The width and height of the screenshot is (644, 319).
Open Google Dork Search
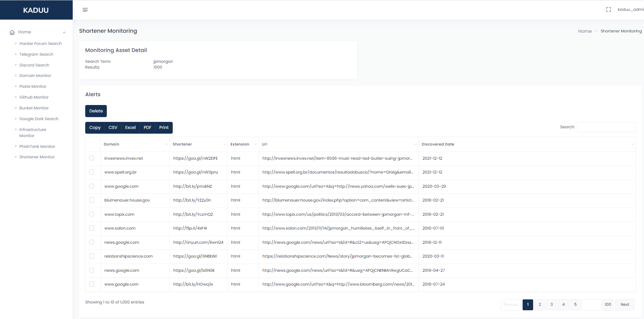click(x=39, y=119)
